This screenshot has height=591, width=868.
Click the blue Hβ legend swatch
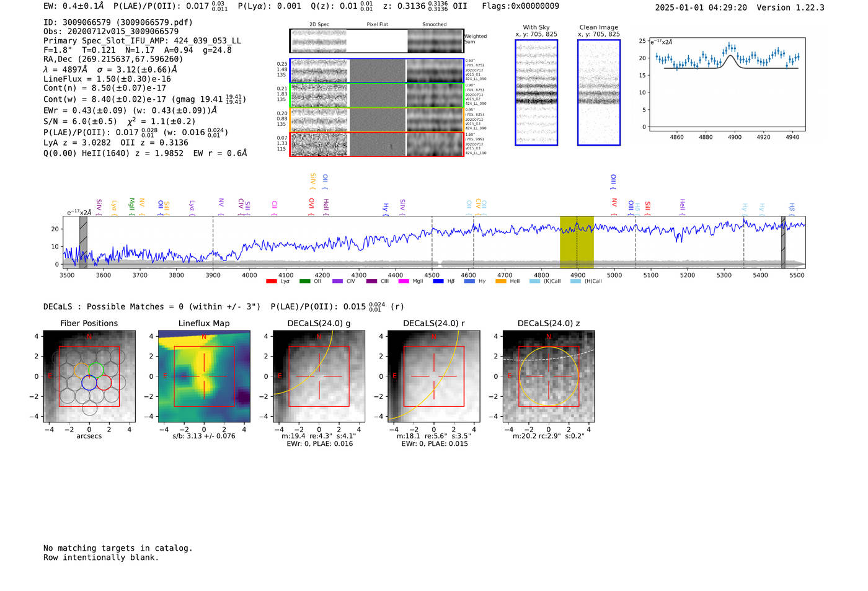438,281
